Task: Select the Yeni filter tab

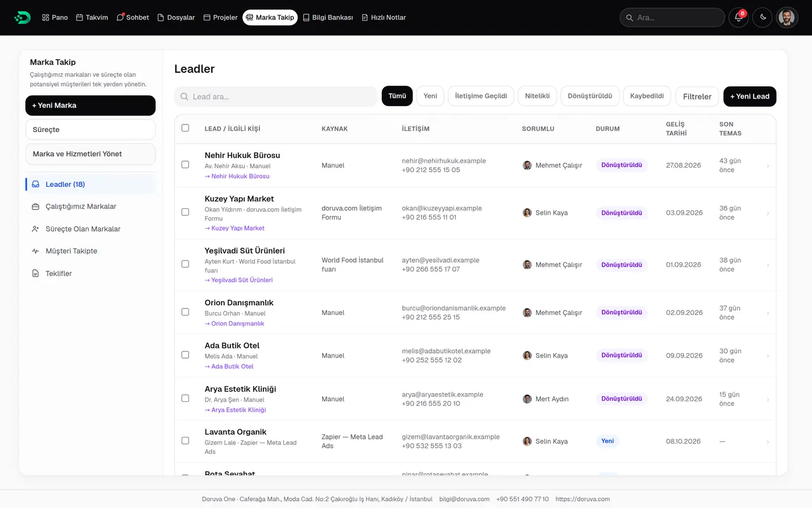Action: click(430, 96)
